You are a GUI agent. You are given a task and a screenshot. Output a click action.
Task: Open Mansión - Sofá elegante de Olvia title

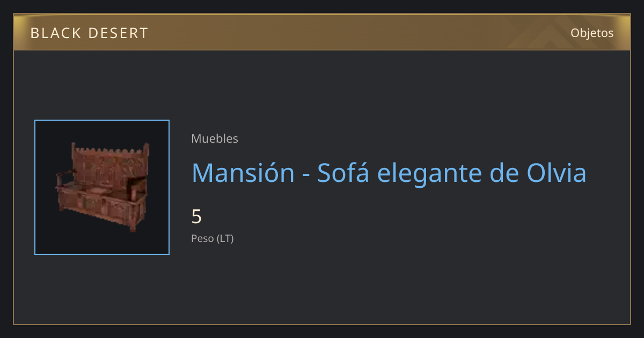tap(389, 173)
